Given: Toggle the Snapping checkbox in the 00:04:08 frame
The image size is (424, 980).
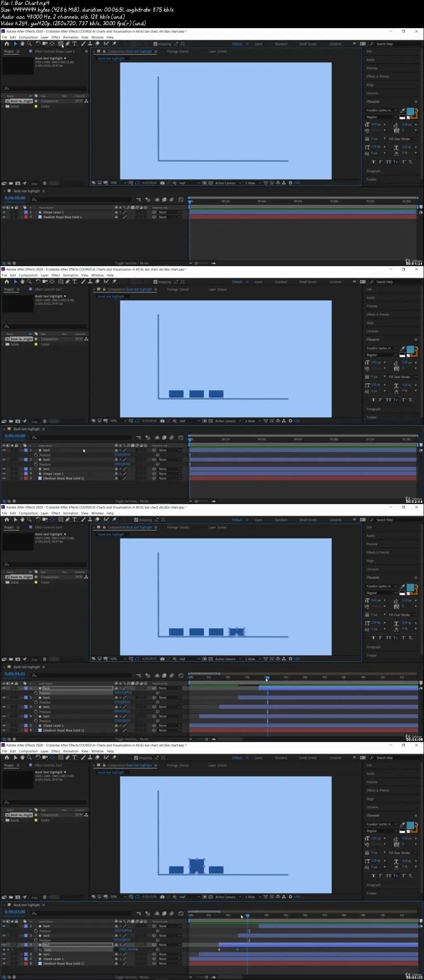Looking at the screenshot, I should pos(136,520).
